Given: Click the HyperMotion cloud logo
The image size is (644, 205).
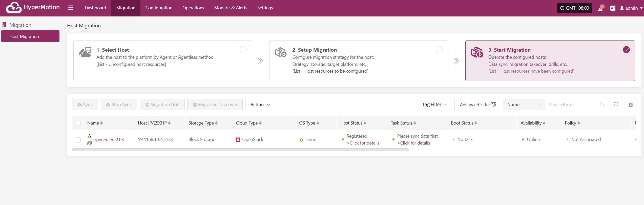Looking at the screenshot, I should (14, 8).
